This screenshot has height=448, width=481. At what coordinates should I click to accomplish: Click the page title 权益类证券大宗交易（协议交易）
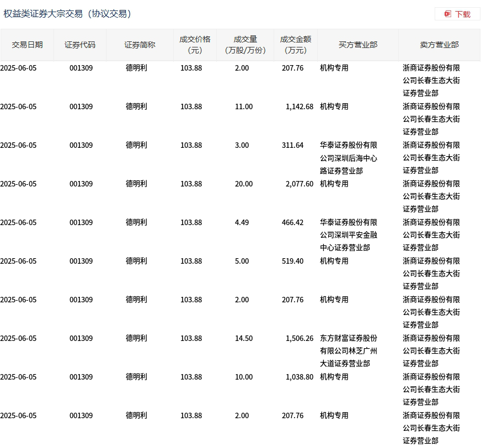(67, 14)
